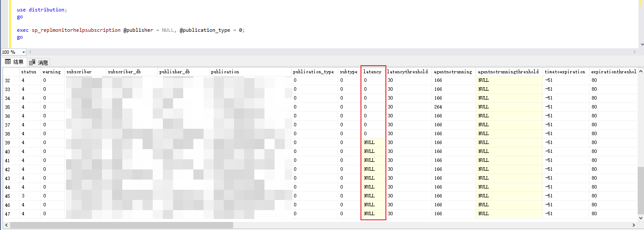The height and width of the screenshot is (230, 644).
Task: Select the publication_type column header
Action: click(315, 72)
